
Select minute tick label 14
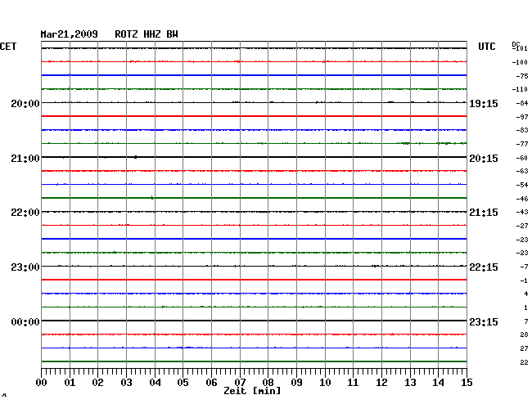tap(438, 382)
